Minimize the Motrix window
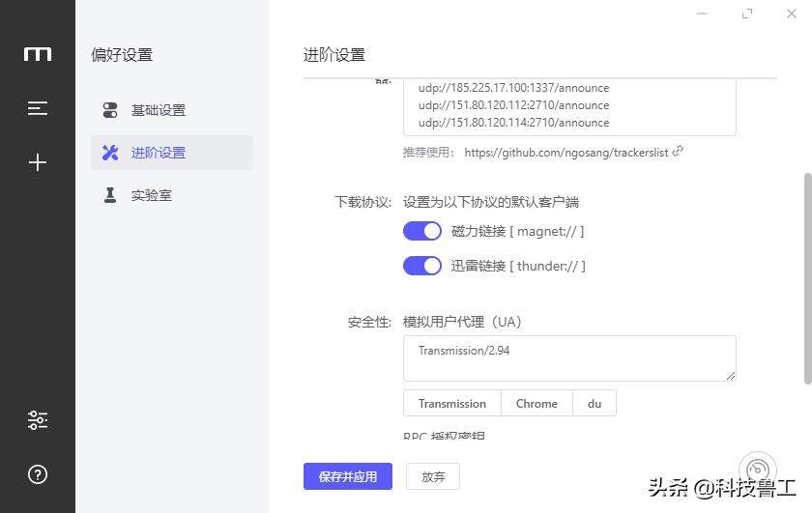This screenshot has height=513, width=812. tap(702, 14)
